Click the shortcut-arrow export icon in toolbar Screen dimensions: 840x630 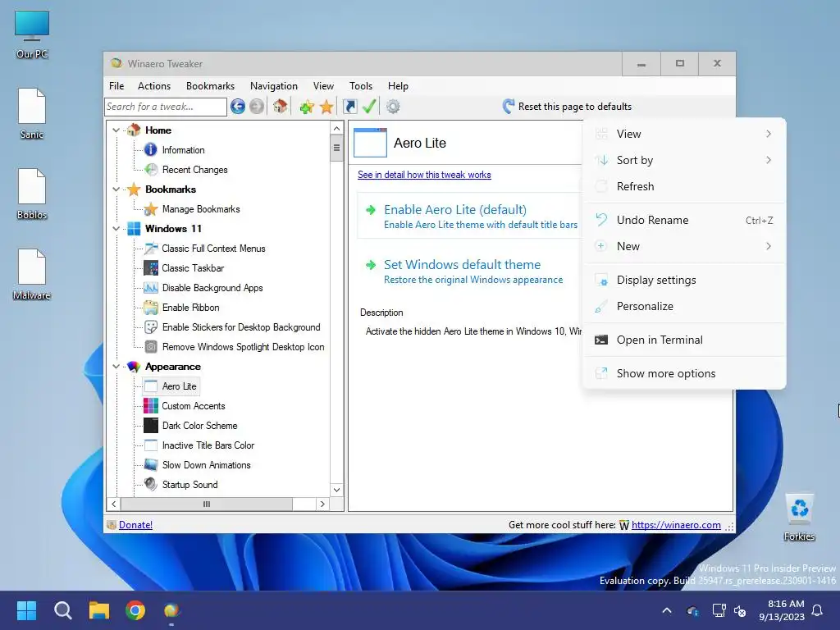pos(349,107)
